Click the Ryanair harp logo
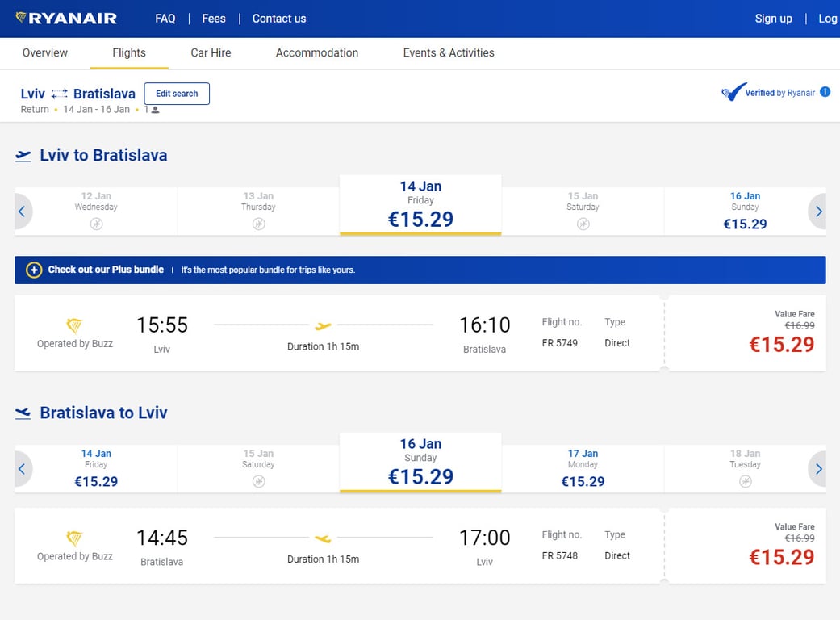 click(x=22, y=18)
